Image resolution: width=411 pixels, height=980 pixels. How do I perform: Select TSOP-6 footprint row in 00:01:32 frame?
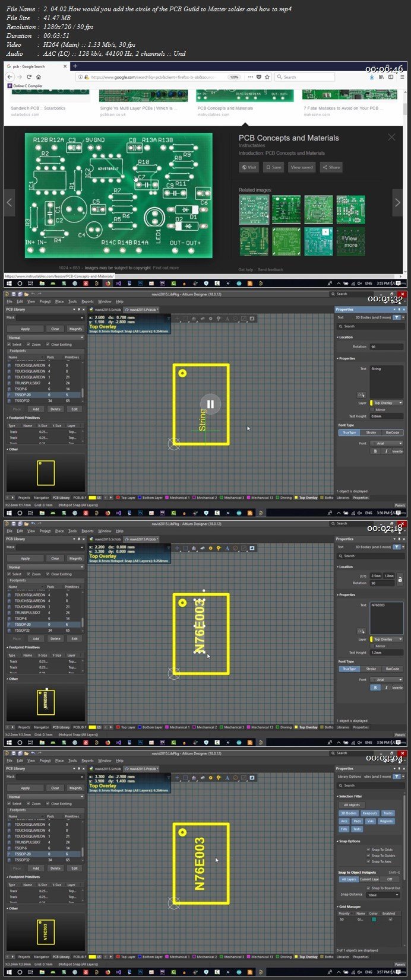[45, 389]
